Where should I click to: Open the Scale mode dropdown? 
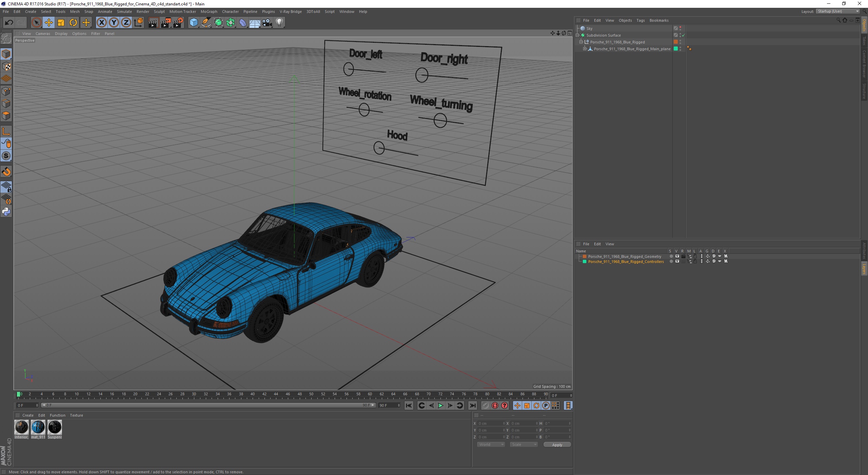pyautogui.click(x=524, y=444)
